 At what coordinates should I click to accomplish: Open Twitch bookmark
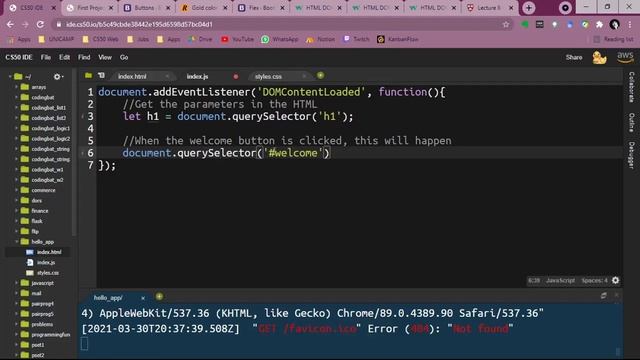[x=356, y=39]
